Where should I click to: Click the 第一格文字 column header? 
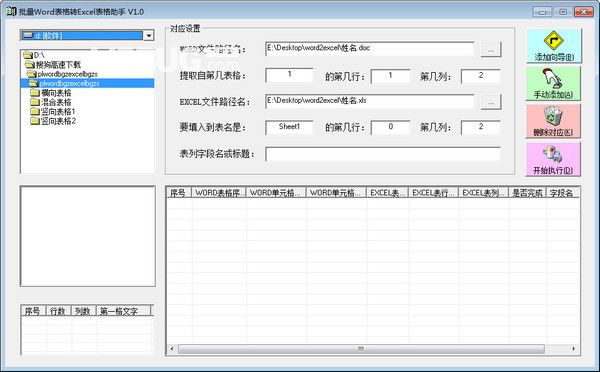click(123, 311)
